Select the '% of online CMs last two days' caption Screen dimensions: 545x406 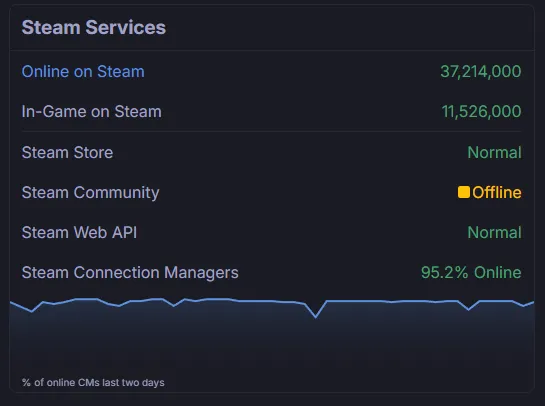[x=93, y=382]
